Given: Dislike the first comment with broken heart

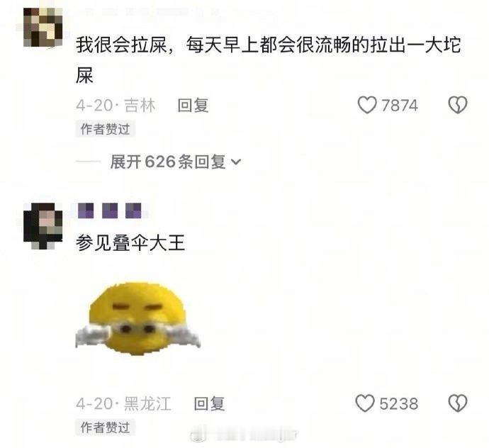Looking at the screenshot, I should point(458,105).
